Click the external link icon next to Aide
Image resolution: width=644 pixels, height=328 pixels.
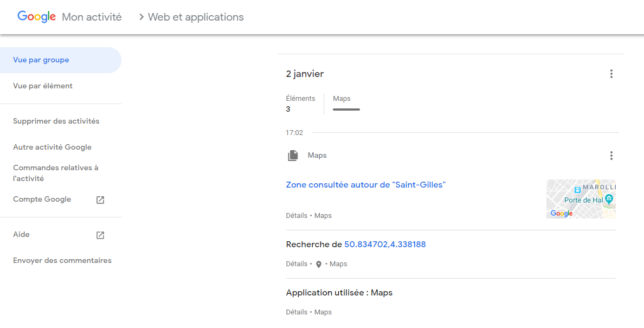[100, 235]
